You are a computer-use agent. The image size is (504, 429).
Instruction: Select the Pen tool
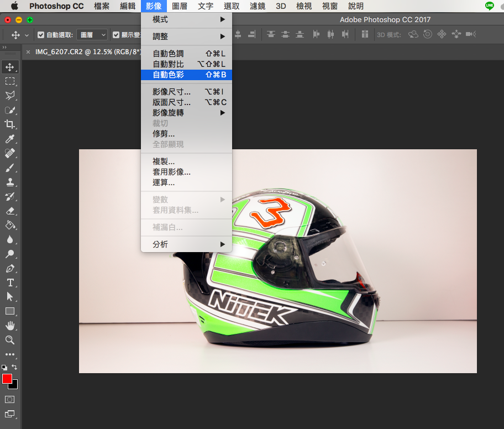[9, 269]
